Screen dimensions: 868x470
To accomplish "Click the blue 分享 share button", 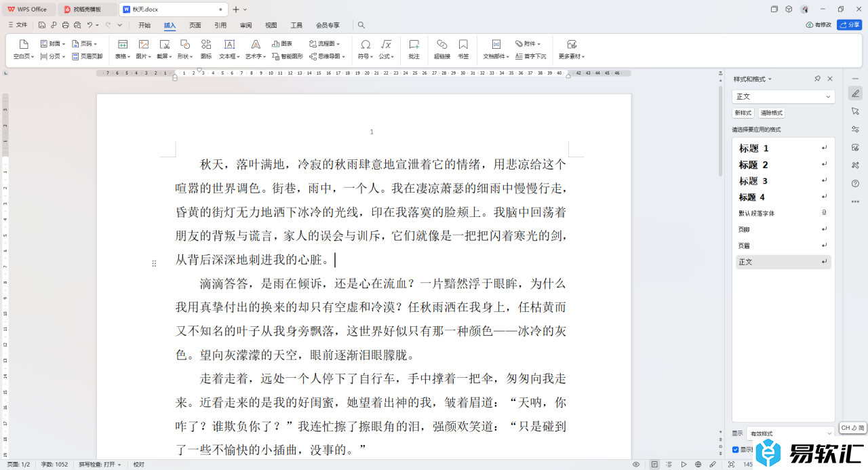I will (850, 25).
